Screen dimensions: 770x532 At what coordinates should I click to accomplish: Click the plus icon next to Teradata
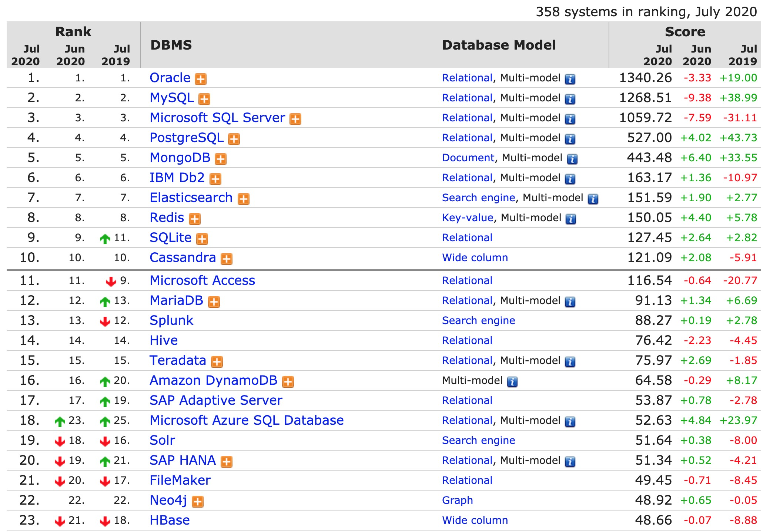click(x=217, y=361)
